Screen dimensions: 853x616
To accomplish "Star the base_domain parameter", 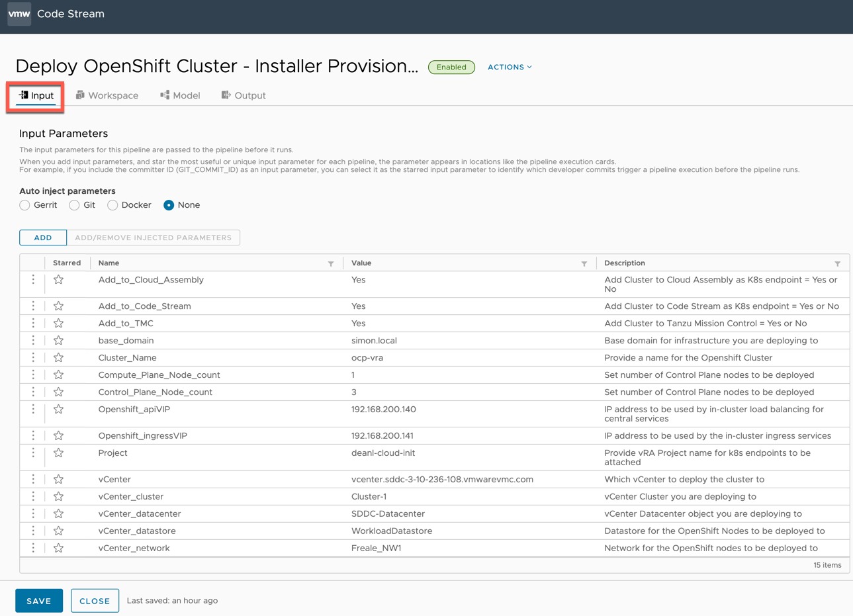I will 59,341.
